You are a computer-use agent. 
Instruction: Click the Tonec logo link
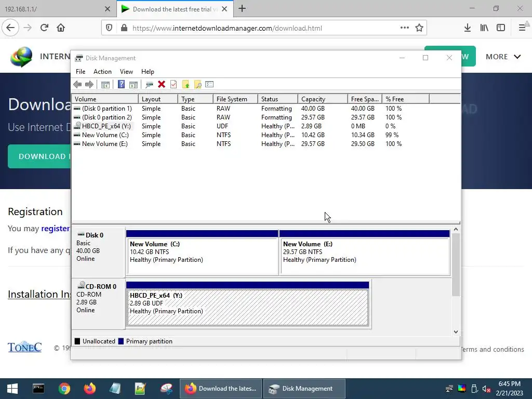(x=25, y=347)
